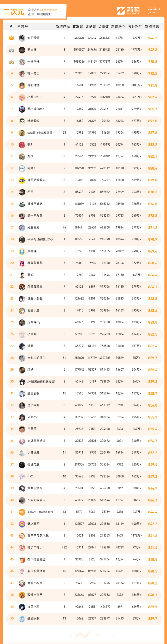Click the 946.3 index score
This screenshot has width=167, height=644.
(152, 38)
